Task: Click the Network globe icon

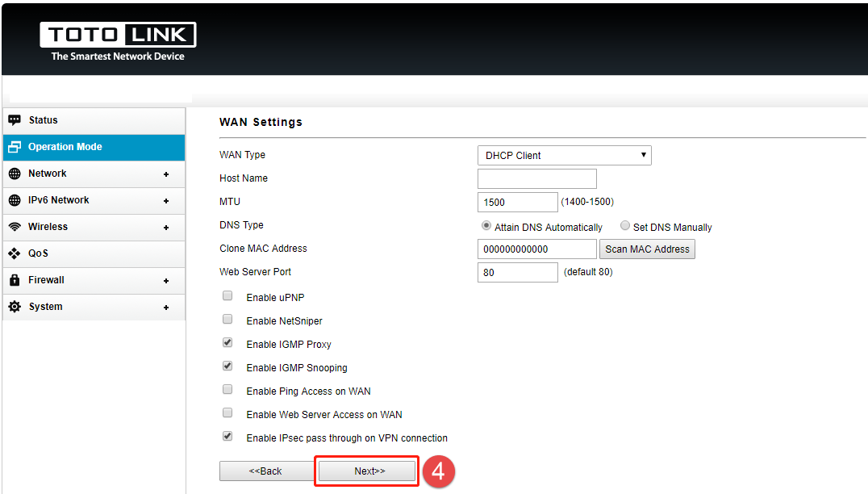Action: point(15,174)
